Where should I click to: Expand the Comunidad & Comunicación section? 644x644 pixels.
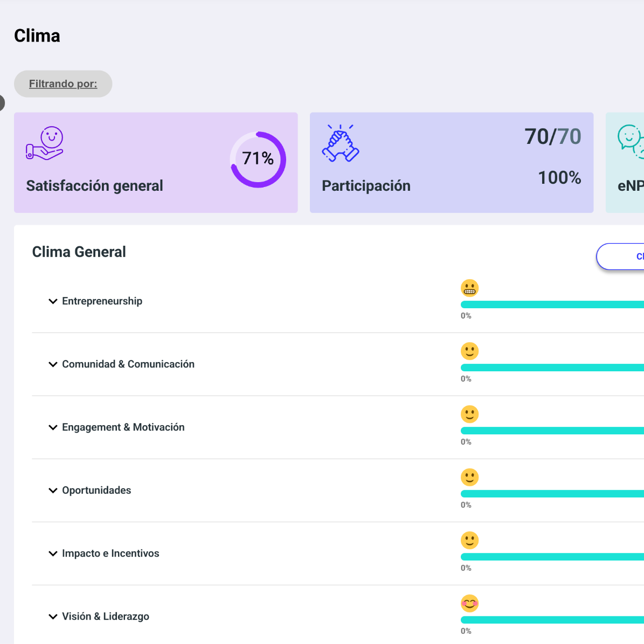[53, 364]
